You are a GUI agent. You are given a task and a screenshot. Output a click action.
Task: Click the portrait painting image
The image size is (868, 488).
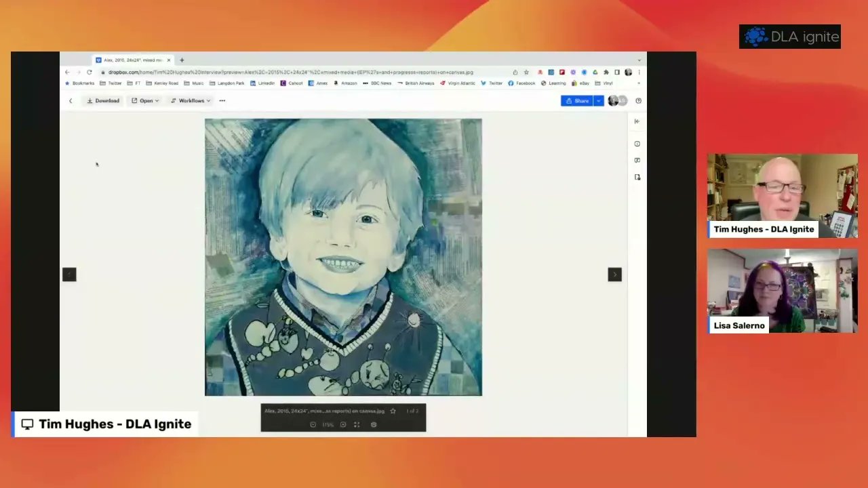(343, 257)
